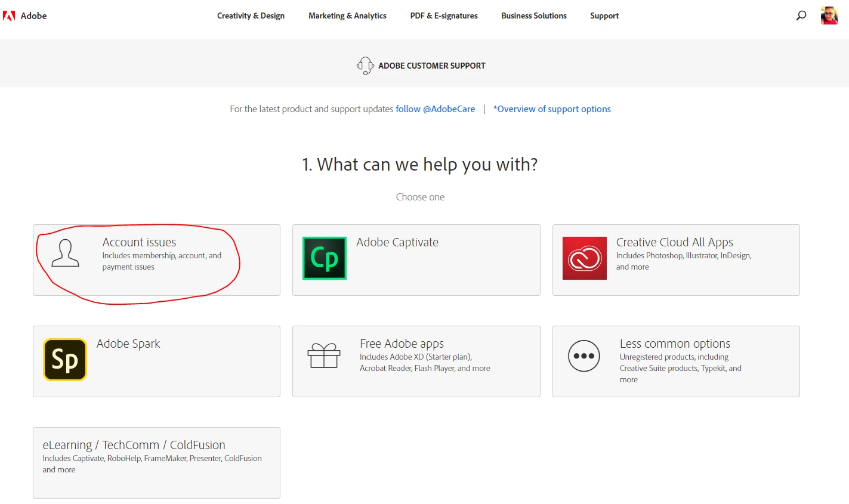Click 'Unregistered products, including' description text
This screenshot has width=849, height=504.
coord(680,368)
